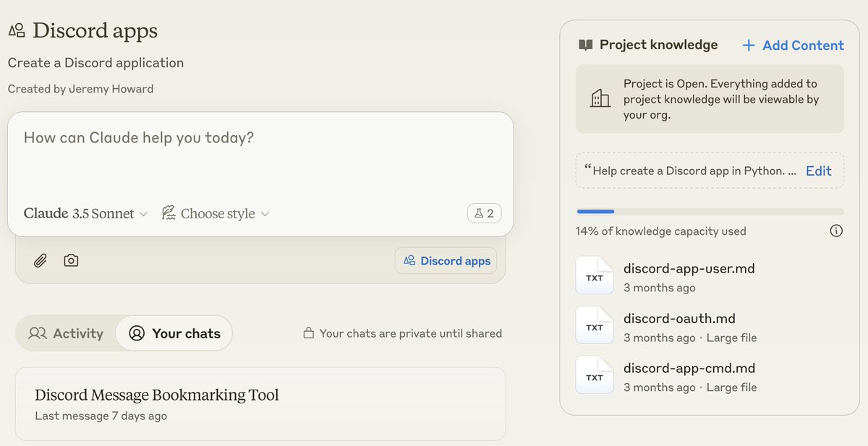Image resolution: width=868 pixels, height=446 pixels.
Task: Click the TXT icon for discord-oauth.md
Action: (x=595, y=325)
